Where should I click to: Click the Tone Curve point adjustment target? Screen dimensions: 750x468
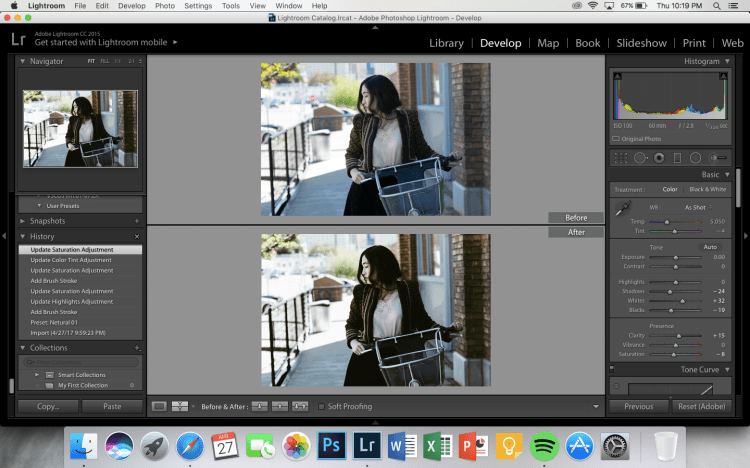coord(617,386)
